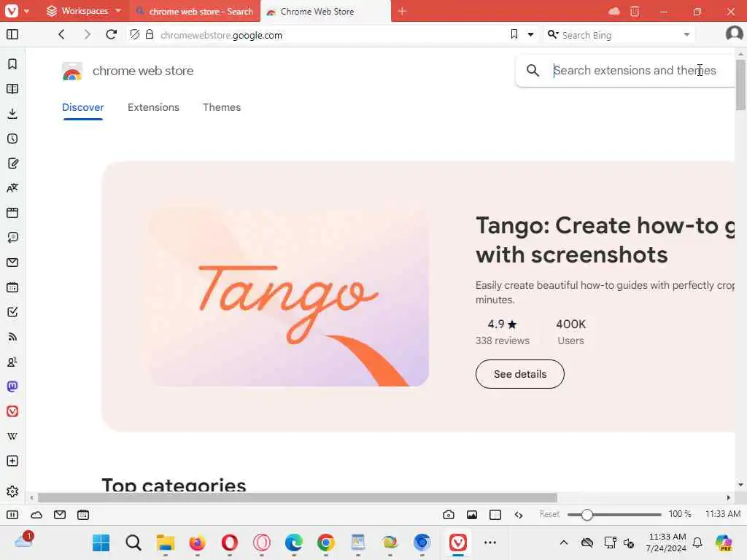Select the Discover tab
This screenshot has width=747, height=560.
pyautogui.click(x=83, y=108)
